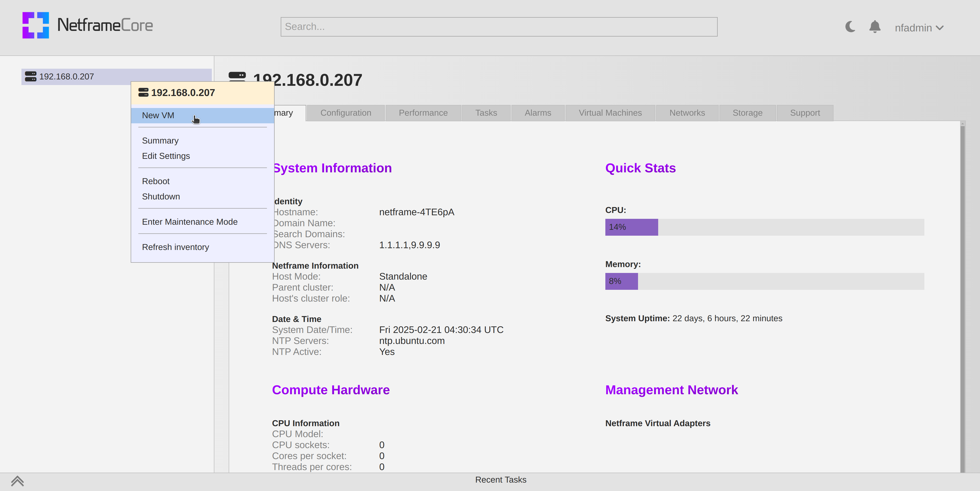This screenshot has width=980, height=491.
Task: Click the server icon in the context menu header
Action: pyautogui.click(x=143, y=92)
